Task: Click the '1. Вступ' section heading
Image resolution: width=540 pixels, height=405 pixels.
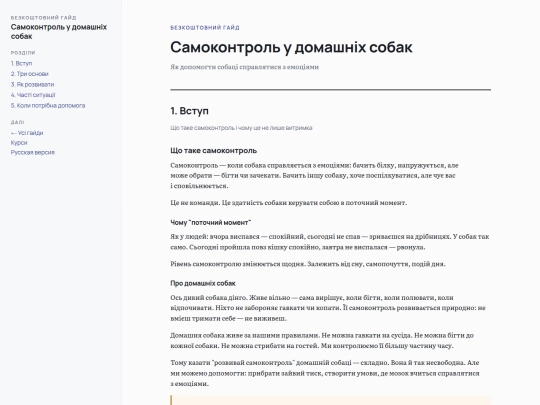Action: (189, 111)
